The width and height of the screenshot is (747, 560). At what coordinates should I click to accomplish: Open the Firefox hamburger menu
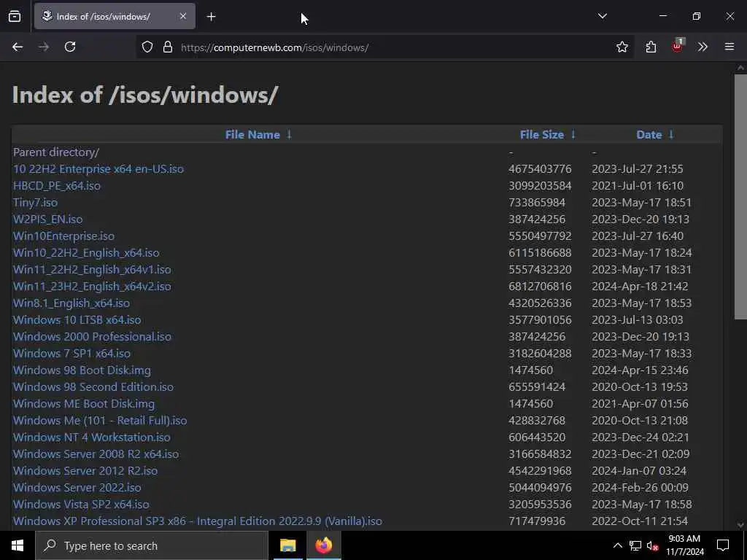[729, 47]
